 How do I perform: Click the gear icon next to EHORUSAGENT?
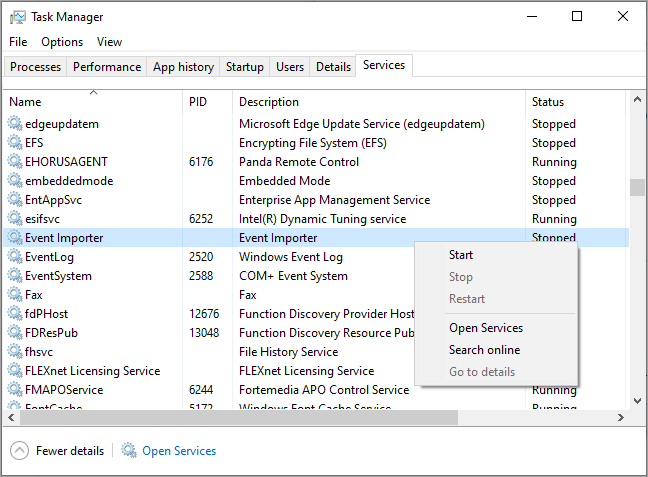15,162
